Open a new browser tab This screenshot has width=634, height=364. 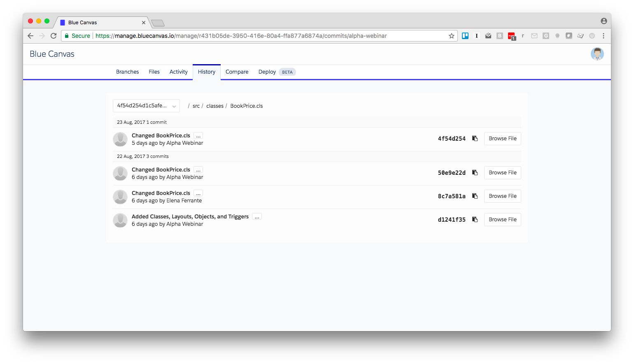[158, 23]
